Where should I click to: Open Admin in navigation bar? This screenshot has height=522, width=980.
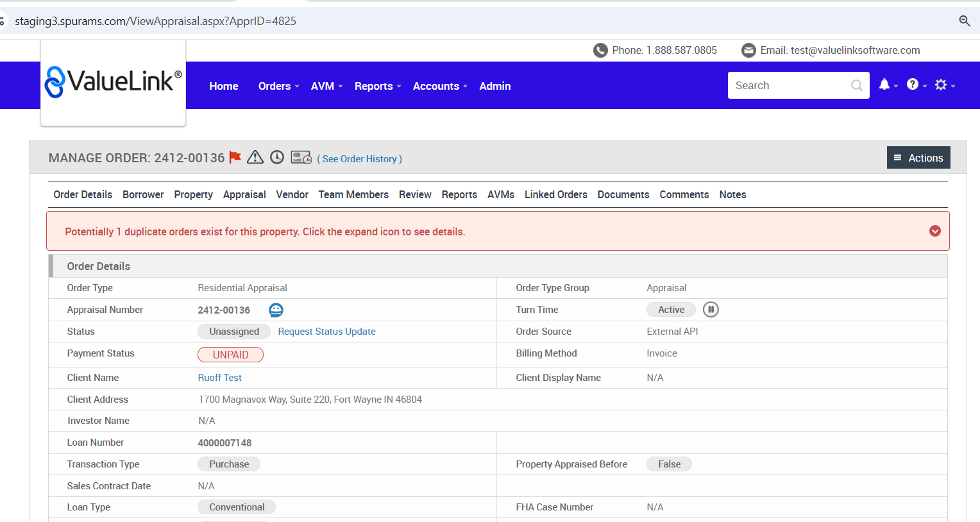pyautogui.click(x=495, y=86)
